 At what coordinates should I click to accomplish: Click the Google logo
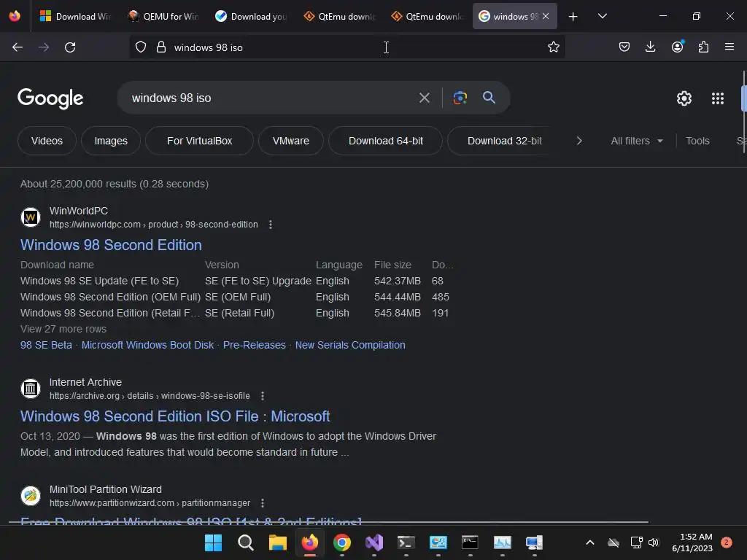(x=50, y=98)
